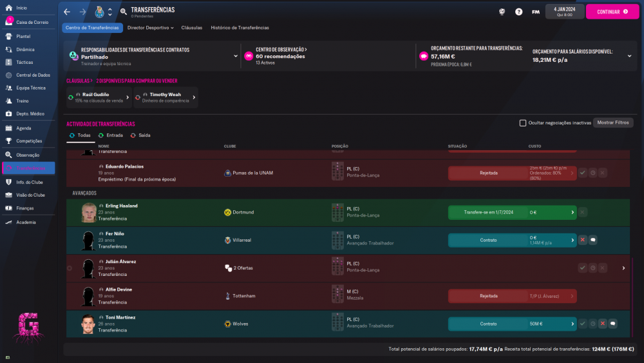Open Agenda calendar
The width and height of the screenshot is (644, 363).
(x=23, y=128)
